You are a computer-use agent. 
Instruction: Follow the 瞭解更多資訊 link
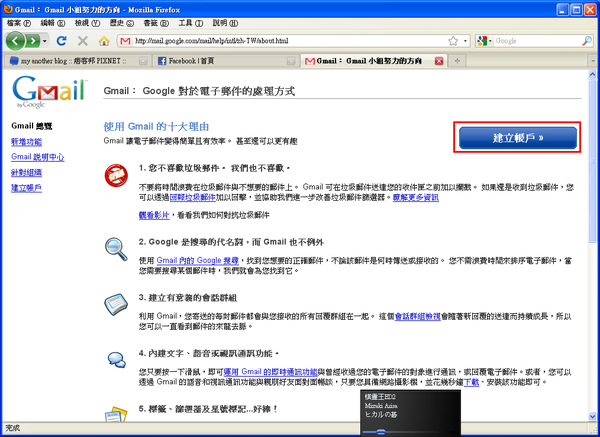(416, 197)
